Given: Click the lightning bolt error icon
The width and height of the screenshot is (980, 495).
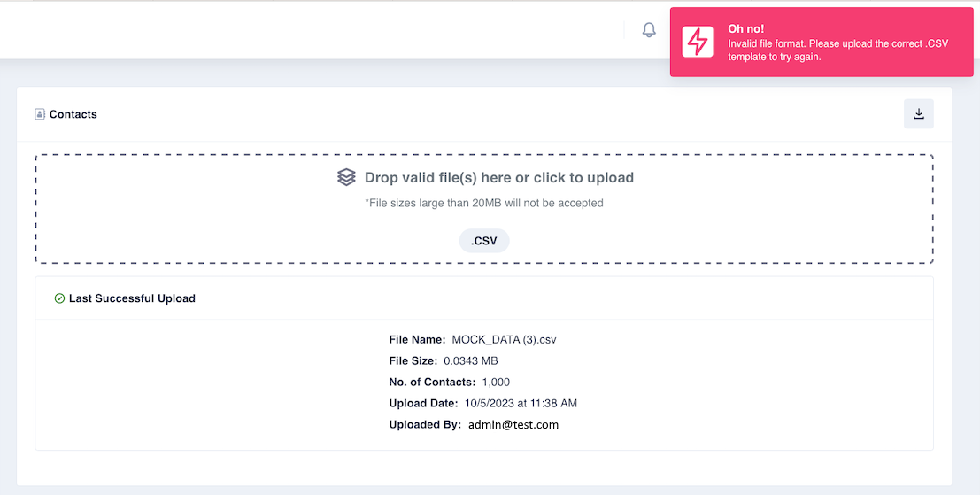Looking at the screenshot, I should pos(698,42).
